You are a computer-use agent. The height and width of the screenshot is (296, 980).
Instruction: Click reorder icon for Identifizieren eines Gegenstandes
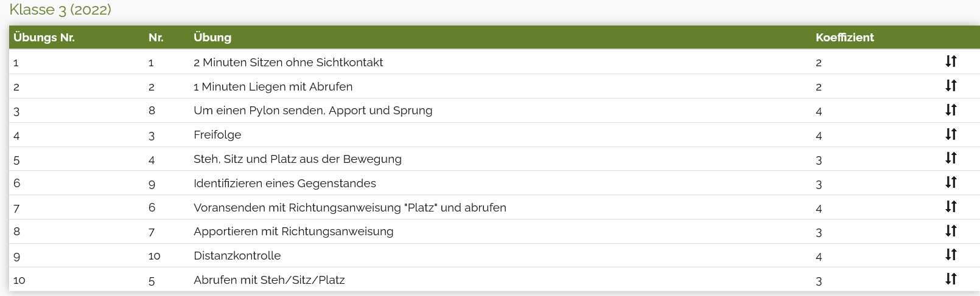pyautogui.click(x=951, y=182)
